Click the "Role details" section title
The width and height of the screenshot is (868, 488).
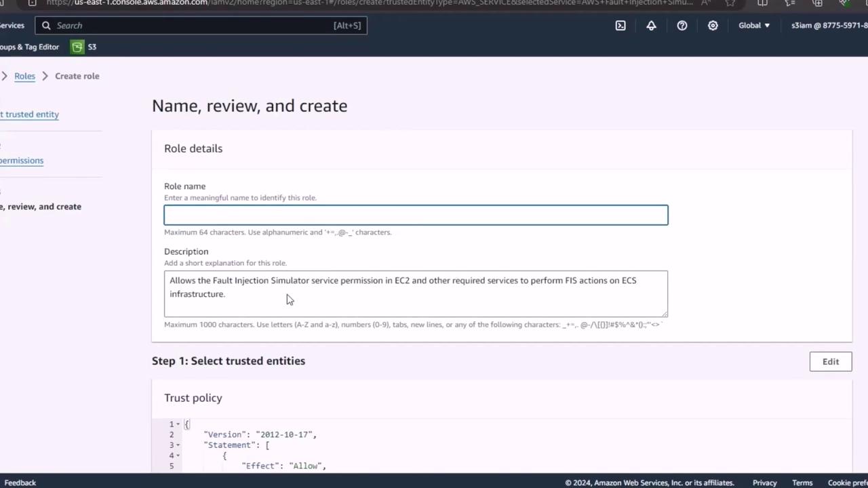point(193,148)
